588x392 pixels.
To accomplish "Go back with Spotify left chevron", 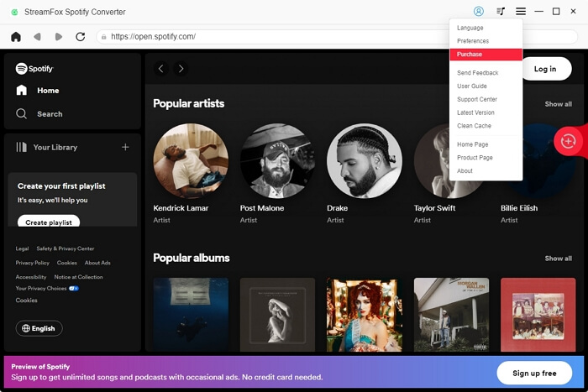I will tap(161, 69).
